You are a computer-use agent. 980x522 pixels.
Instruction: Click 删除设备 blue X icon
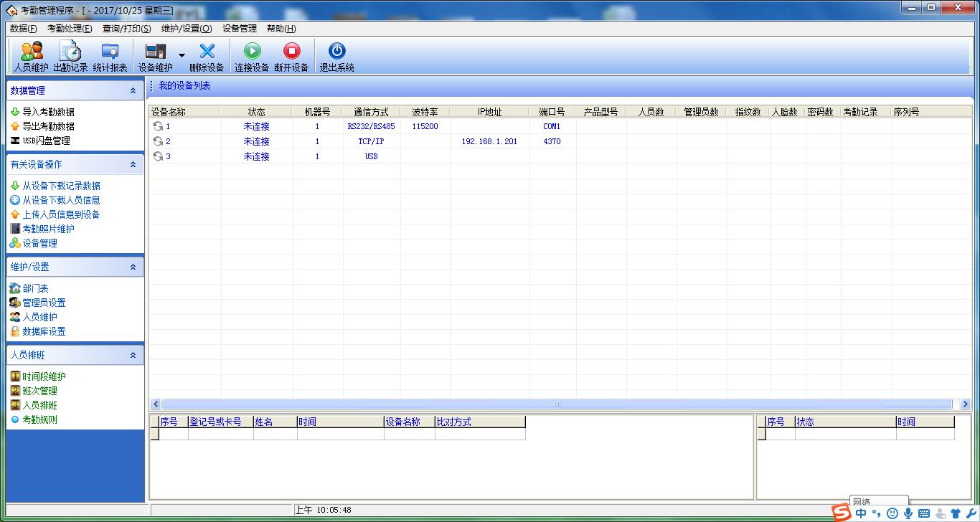pyautogui.click(x=207, y=51)
